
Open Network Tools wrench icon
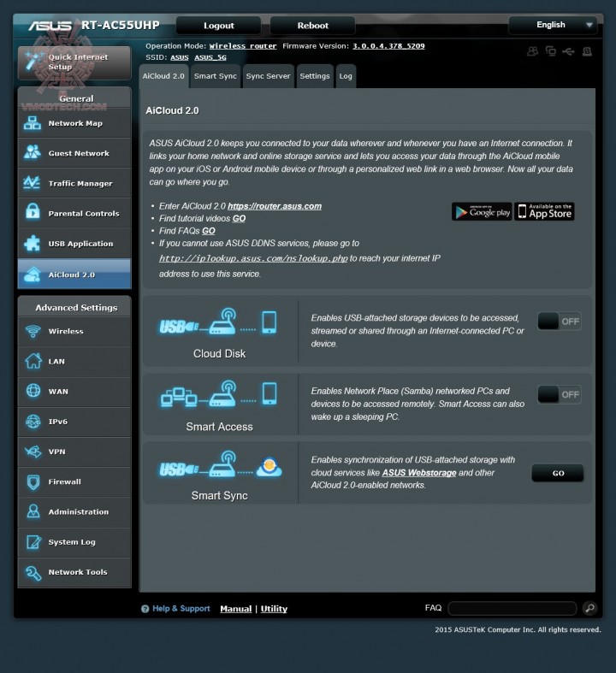[x=33, y=573]
